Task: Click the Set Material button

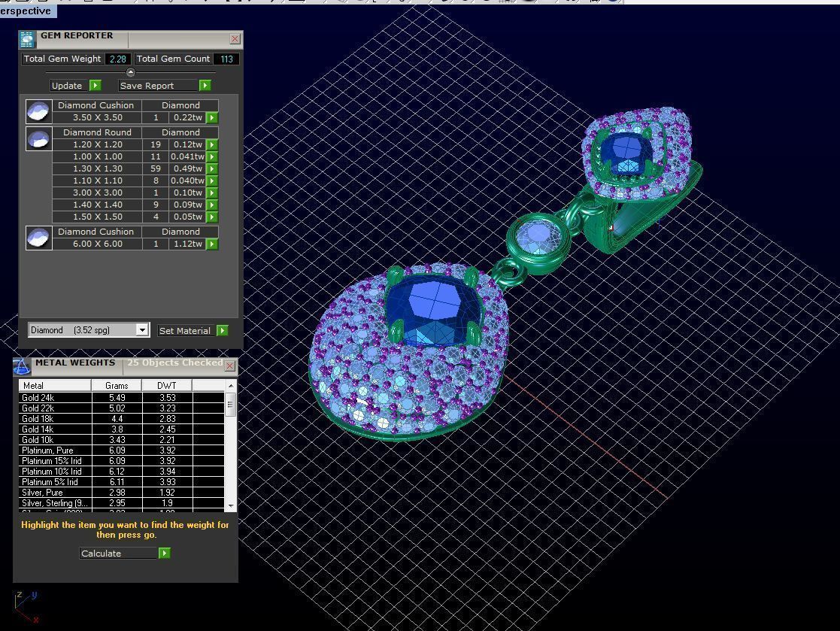Action: (x=193, y=330)
